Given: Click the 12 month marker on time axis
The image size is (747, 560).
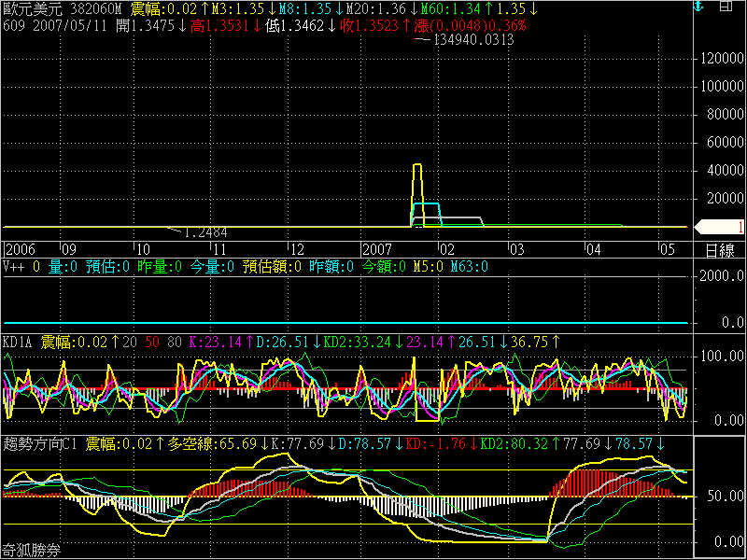Looking at the screenshot, I should coord(296,250).
